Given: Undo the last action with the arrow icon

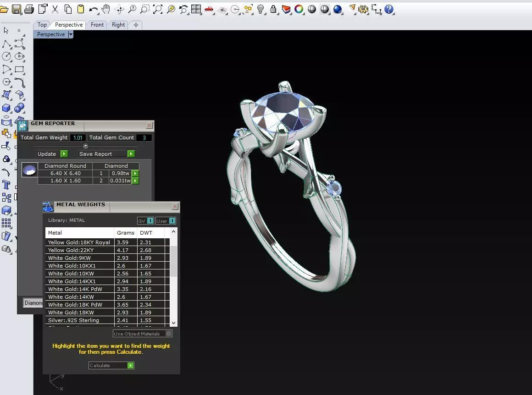Looking at the screenshot, I should pyautogui.click(x=93, y=10).
